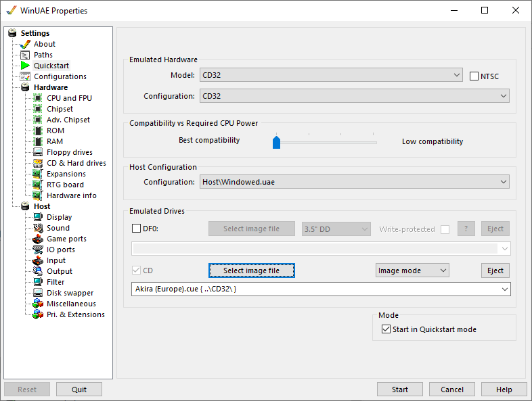Click the Hardware disk stack icon
This screenshot has height=401, width=532.
point(25,87)
